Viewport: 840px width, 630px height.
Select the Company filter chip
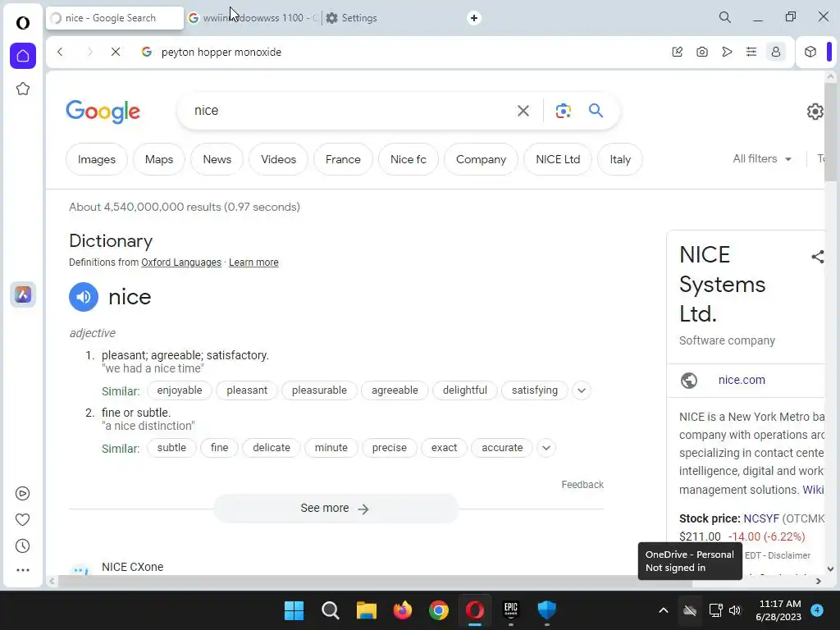pyautogui.click(x=481, y=160)
